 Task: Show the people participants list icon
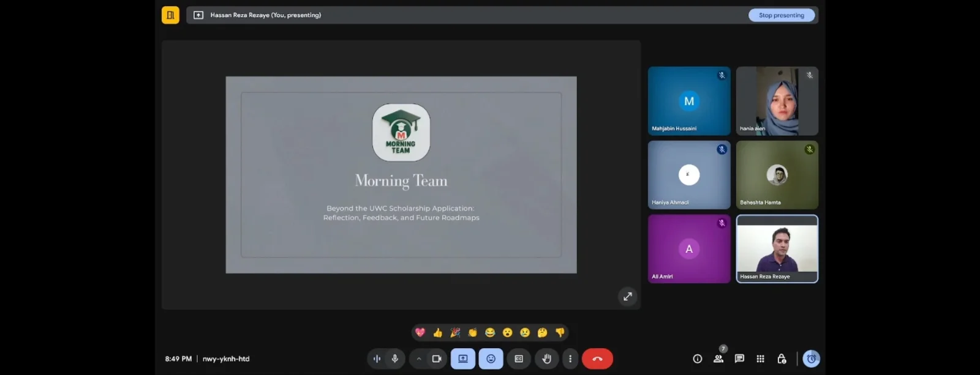click(718, 359)
